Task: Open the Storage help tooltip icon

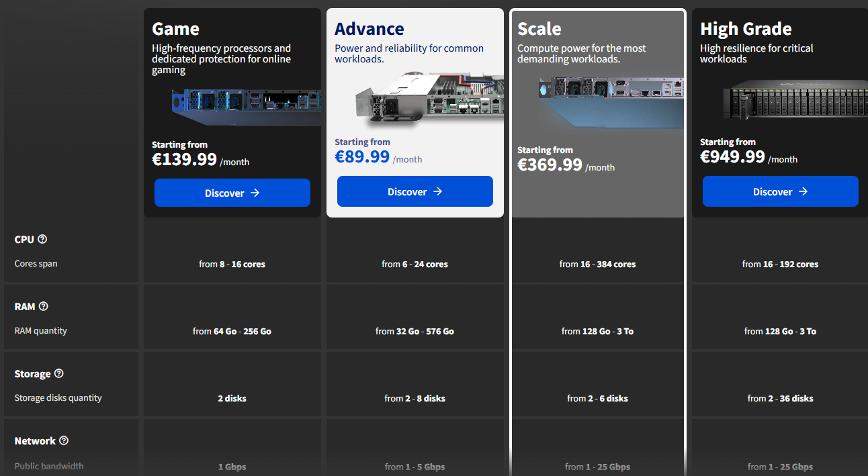Action: 58,373
